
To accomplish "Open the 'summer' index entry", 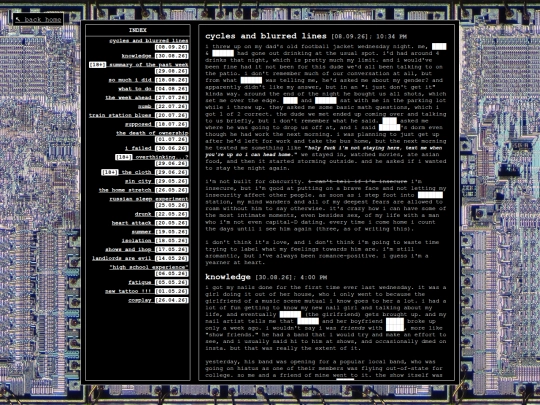I will point(142,232).
